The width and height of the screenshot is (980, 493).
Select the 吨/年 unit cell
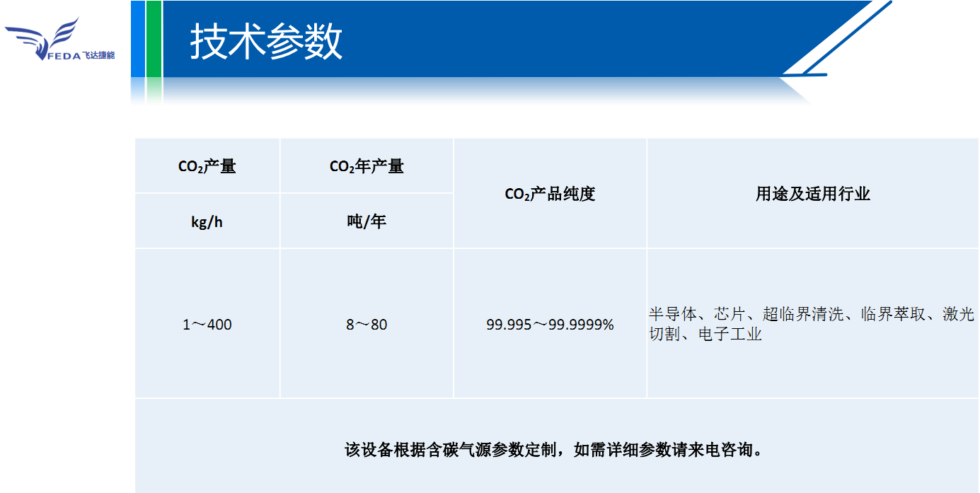pyautogui.click(x=367, y=222)
